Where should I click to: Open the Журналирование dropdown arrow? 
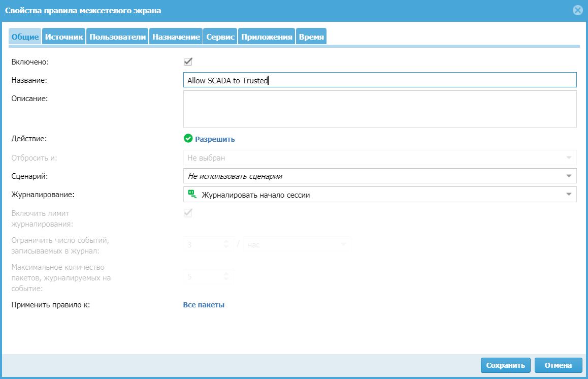[569, 195]
